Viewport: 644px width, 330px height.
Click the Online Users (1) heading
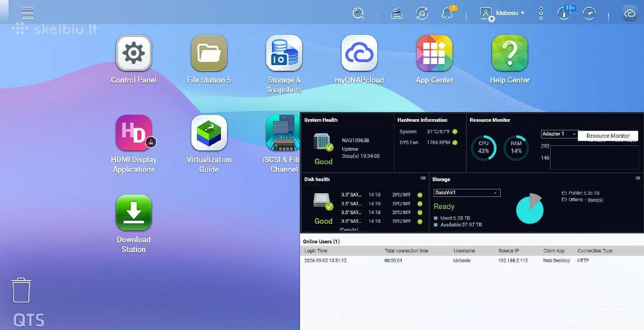321,241
